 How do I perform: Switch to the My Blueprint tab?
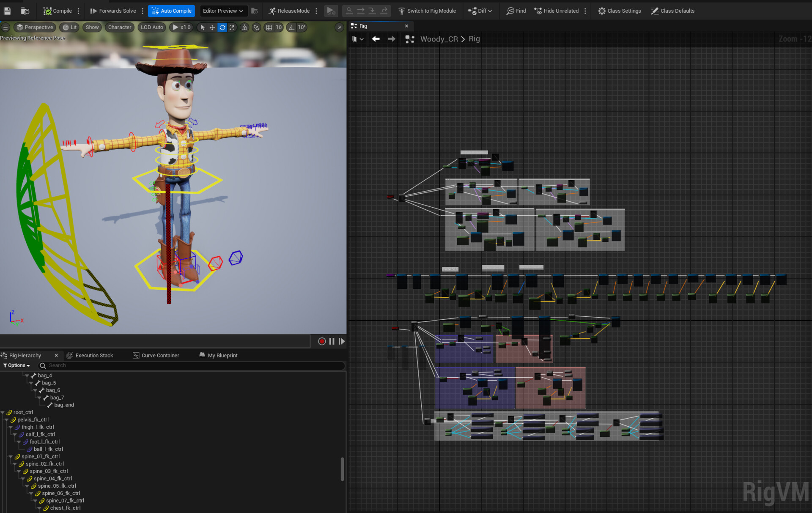click(222, 355)
